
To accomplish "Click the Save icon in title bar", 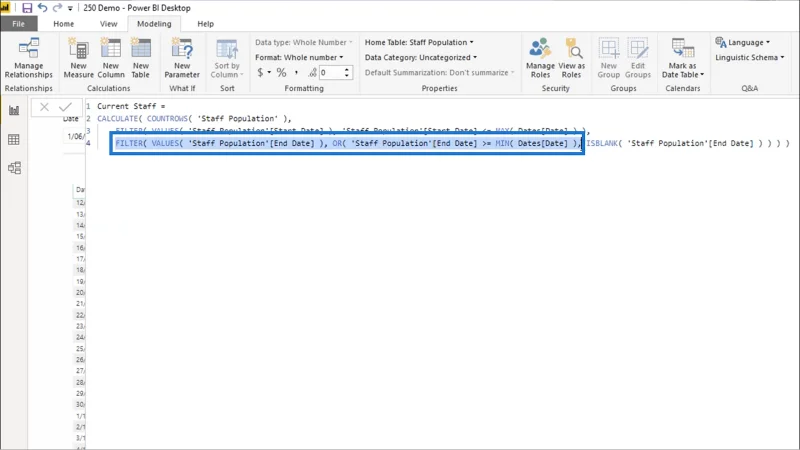I will pos(27,8).
